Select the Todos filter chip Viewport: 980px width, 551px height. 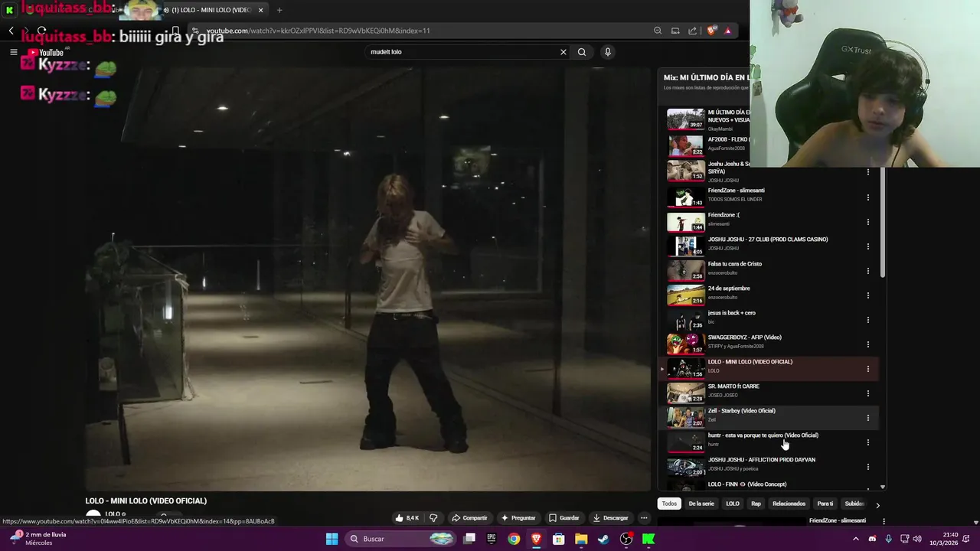pyautogui.click(x=669, y=504)
